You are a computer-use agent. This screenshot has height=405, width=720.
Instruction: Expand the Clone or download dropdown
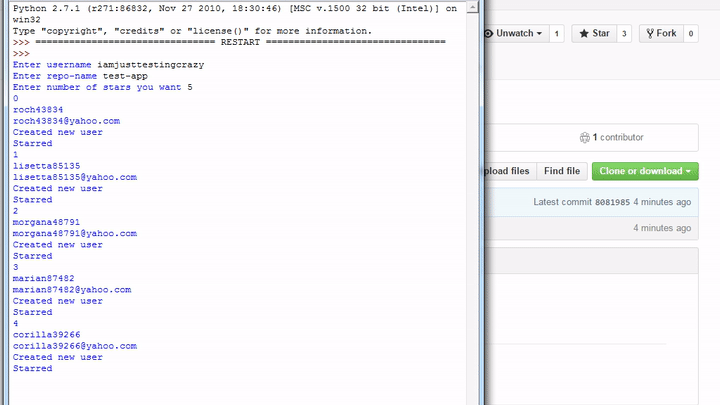[645, 171]
